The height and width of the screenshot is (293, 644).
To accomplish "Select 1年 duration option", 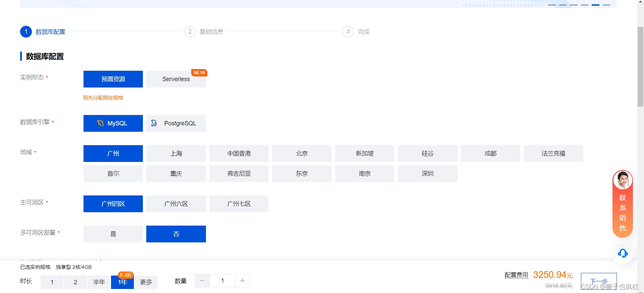I will (122, 282).
